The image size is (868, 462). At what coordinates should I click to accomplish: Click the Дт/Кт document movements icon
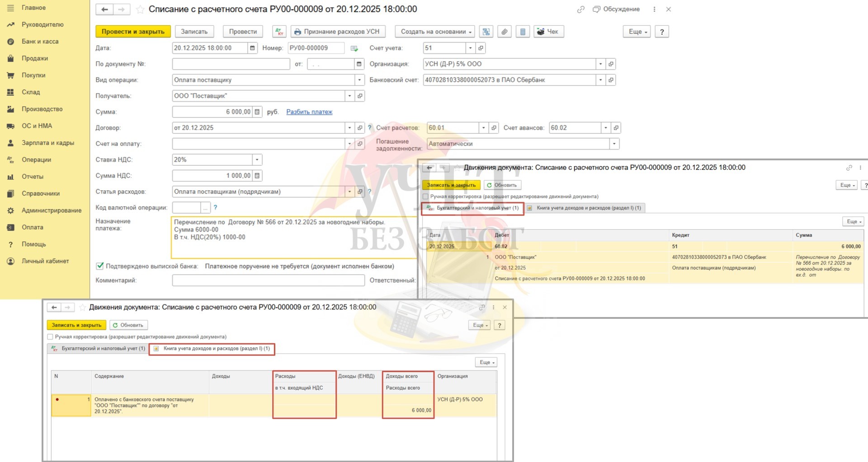(x=279, y=32)
